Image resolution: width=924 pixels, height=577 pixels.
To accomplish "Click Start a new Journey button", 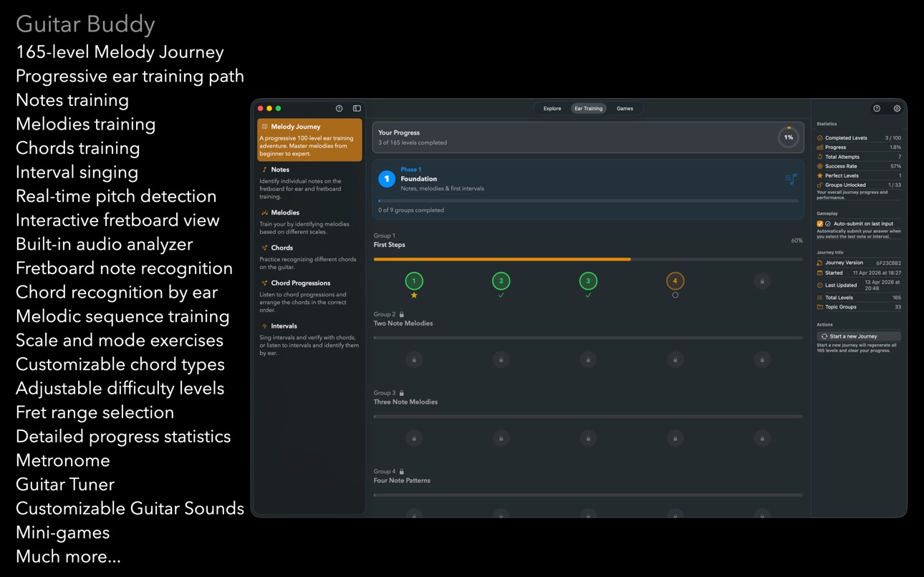I will click(x=859, y=336).
